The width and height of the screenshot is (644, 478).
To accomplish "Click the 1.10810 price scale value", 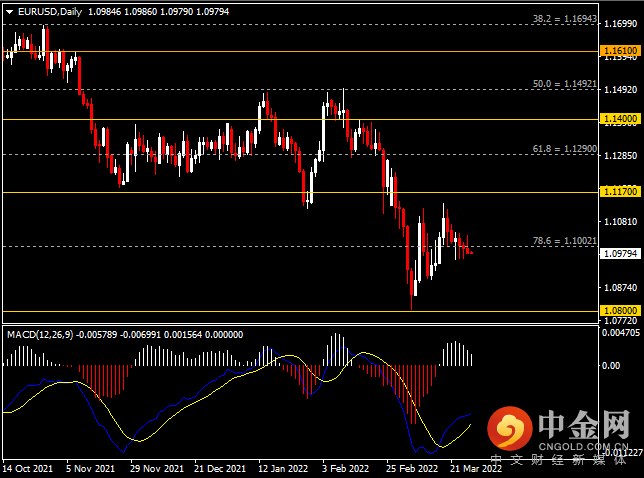I will [x=621, y=222].
